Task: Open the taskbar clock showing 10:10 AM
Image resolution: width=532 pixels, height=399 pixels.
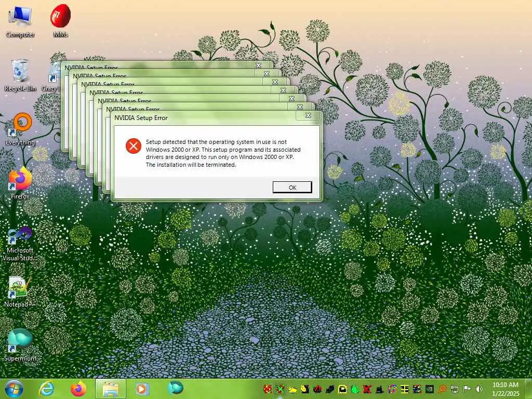Action: pyautogui.click(x=506, y=389)
